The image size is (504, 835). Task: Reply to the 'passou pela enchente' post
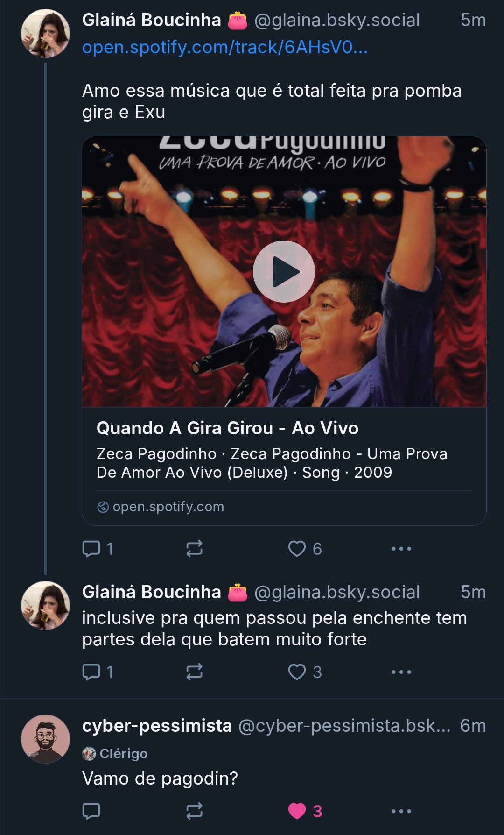(91, 672)
